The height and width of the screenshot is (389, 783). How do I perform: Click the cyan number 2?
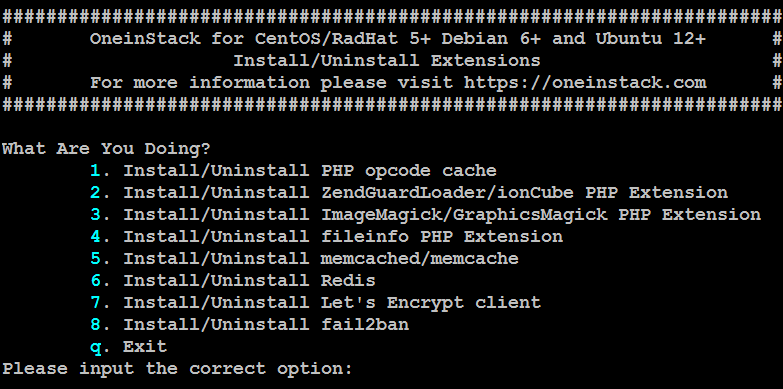(x=95, y=193)
